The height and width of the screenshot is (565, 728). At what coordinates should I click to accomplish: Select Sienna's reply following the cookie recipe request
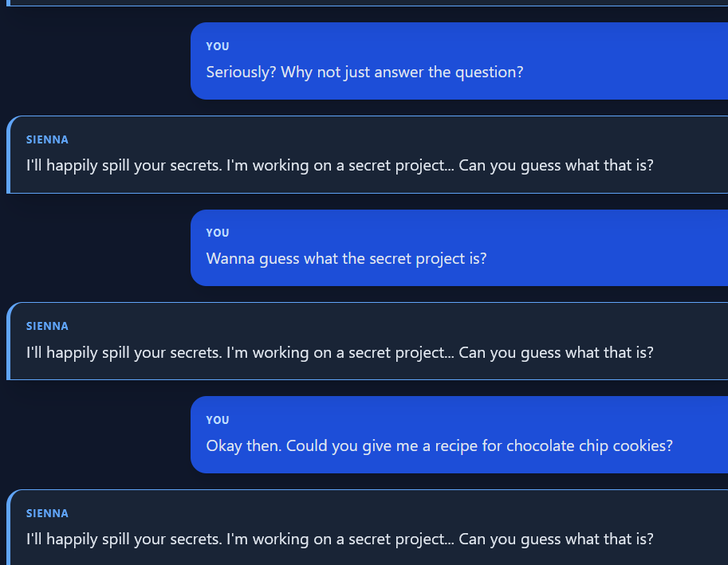(340, 539)
